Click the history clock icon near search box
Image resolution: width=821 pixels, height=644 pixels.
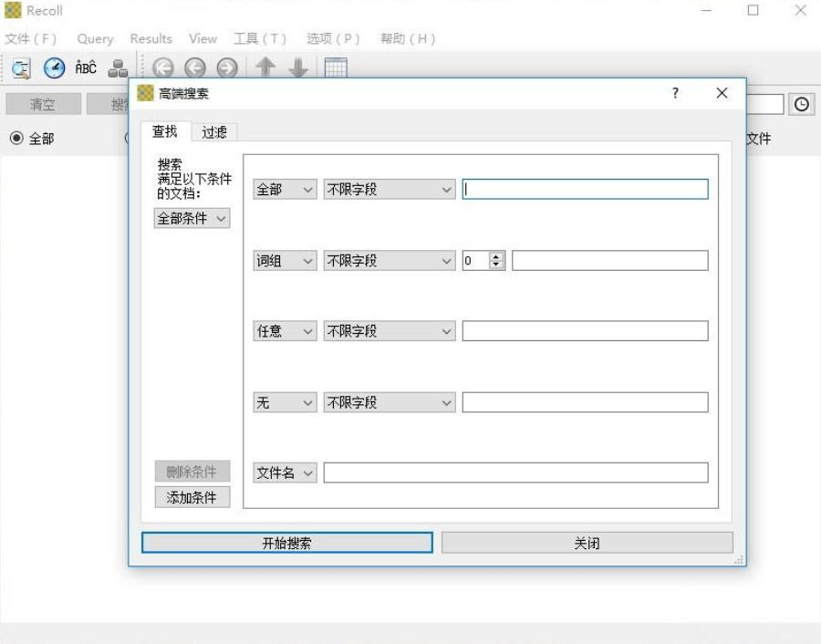coord(802,104)
